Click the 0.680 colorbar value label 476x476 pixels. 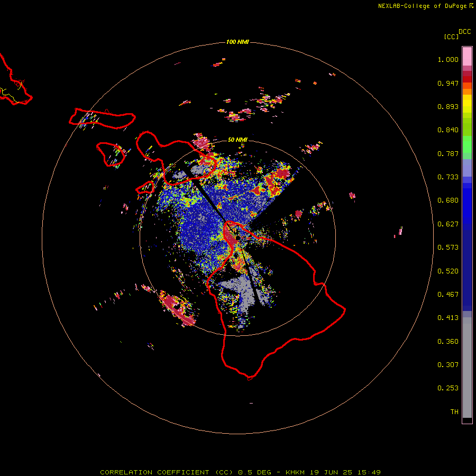click(x=448, y=200)
